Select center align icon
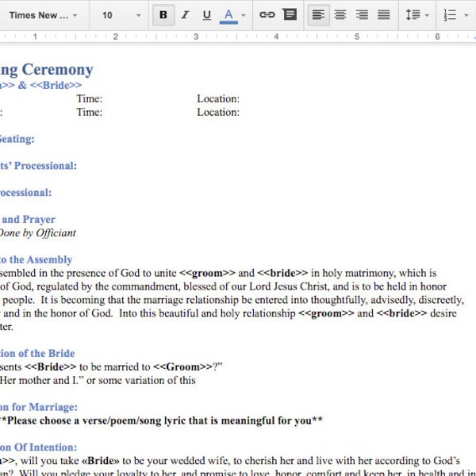Viewport: 476px width, 476px height. coord(340,14)
